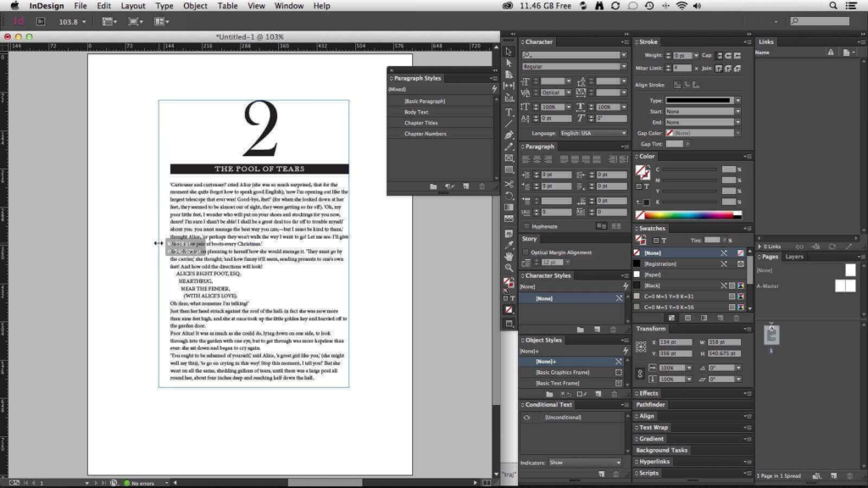Switch to the Layers tab

(794, 257)
